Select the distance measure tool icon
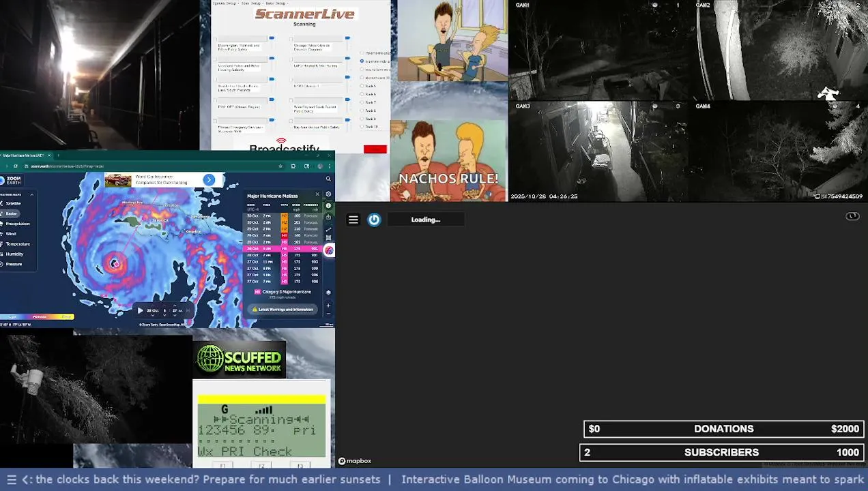 tap(328, 229)
